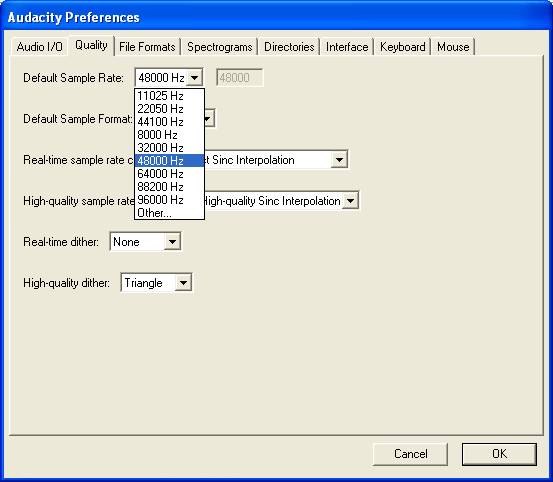
Task: Pick 8000 Hz sample rate option
Action: click(x=169, y=135)
